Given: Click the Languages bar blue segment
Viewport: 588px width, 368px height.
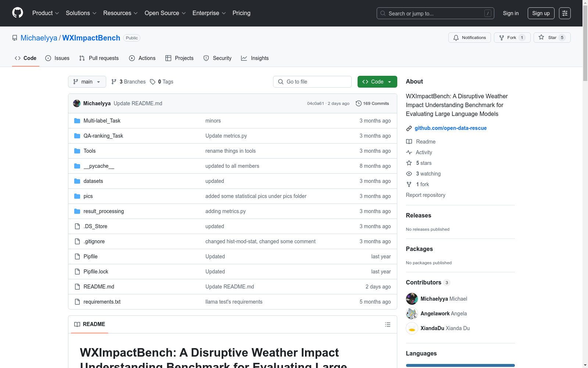Looking at the screenshot, I should click(x=460, y=365).
